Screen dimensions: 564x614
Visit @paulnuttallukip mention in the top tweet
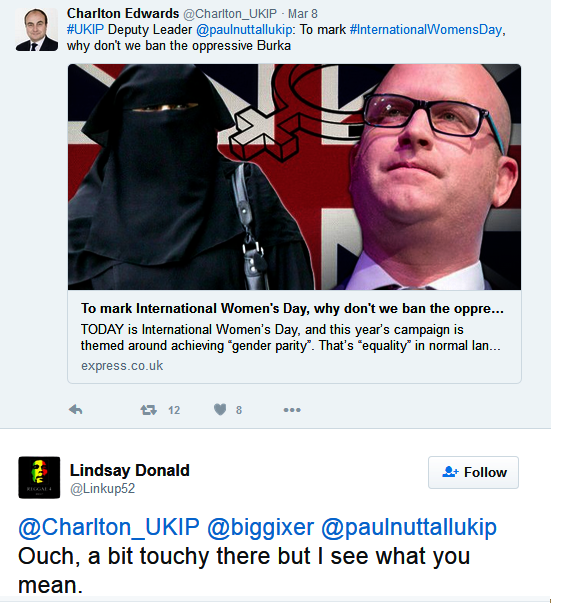(244, 30)
